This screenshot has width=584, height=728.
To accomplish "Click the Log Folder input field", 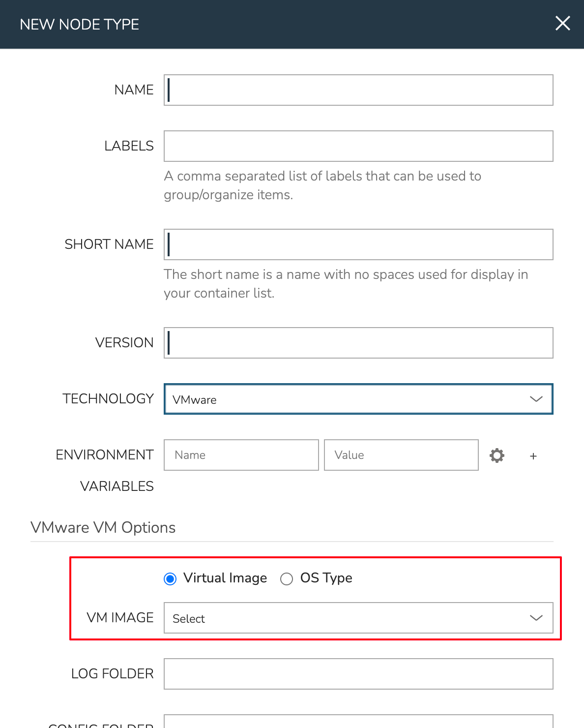I will click(x=358, y=674).
